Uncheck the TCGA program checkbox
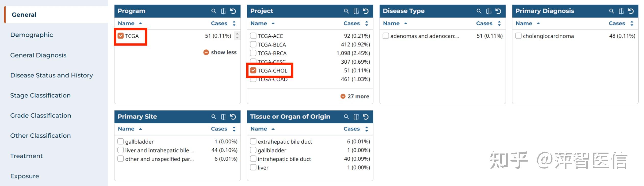Viewport: 644px width, 186px height. (x=121, y=36)
